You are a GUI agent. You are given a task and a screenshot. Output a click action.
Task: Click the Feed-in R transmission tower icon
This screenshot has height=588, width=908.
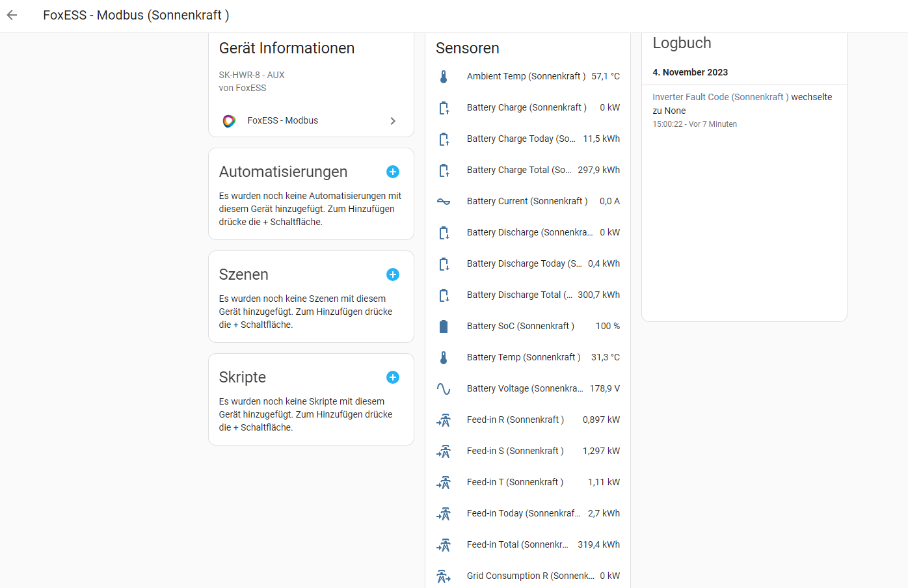[444, 420]
